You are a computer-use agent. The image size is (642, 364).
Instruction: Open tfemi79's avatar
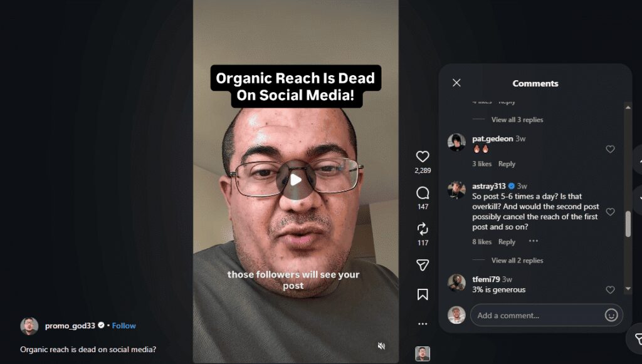(x=456, y=283)
